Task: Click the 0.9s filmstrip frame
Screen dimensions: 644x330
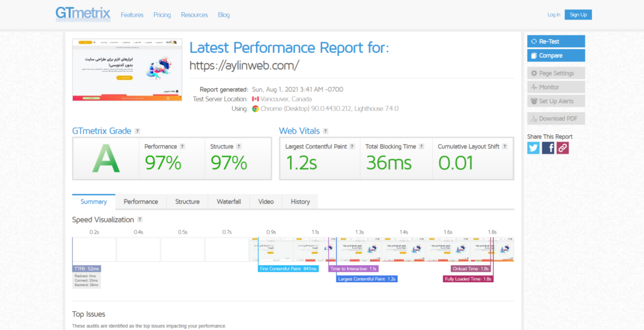Action: pyautogui.click(x=271, y=249)
